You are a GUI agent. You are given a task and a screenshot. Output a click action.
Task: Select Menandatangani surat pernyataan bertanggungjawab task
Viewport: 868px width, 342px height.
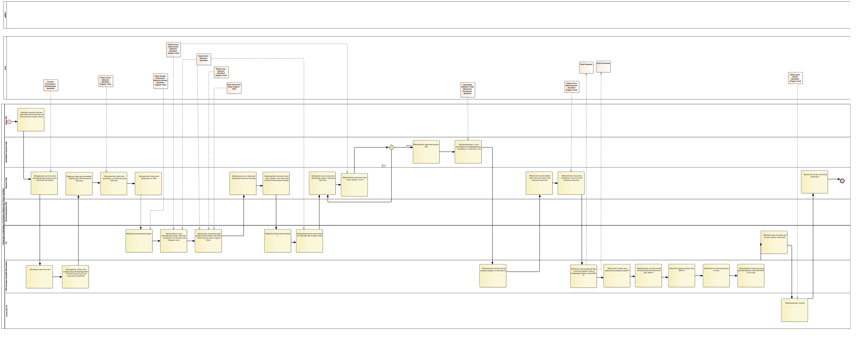point(468,152)
